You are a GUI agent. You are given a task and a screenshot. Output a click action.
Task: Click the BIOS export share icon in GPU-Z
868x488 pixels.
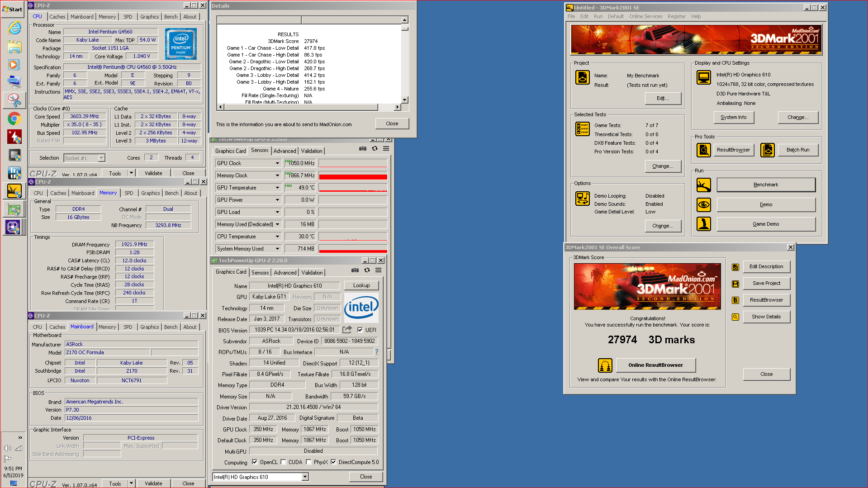click(x=347, y=330)
